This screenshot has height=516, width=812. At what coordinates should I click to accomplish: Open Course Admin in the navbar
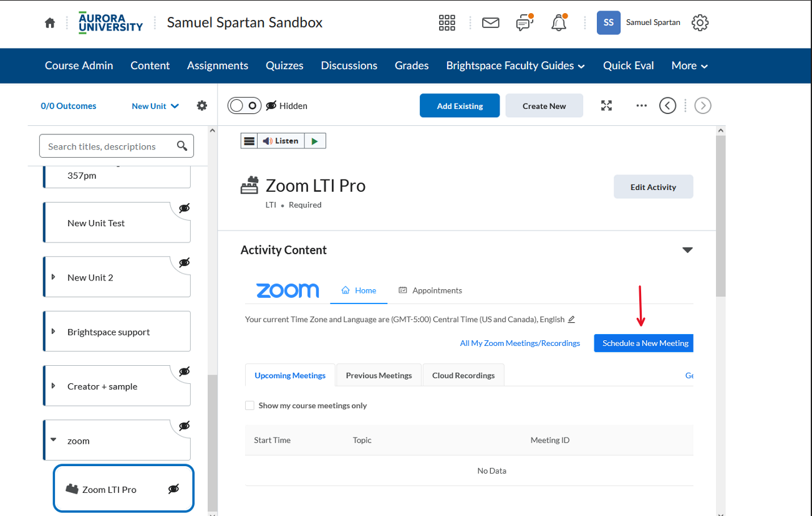point(79,65)
